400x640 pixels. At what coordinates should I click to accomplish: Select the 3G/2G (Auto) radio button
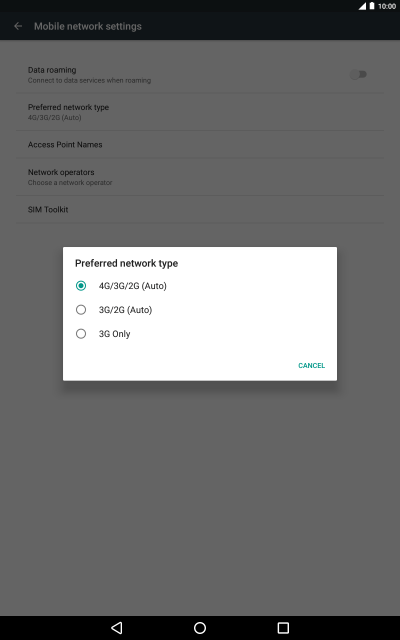click(x=81, y=310)
